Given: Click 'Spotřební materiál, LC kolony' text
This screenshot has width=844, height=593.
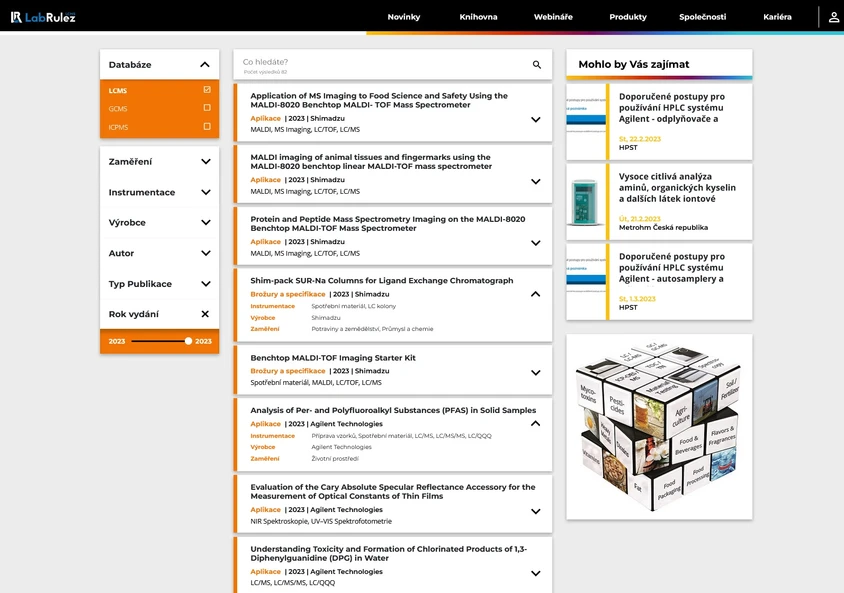Looking at the screenshot, I should 354,306.
